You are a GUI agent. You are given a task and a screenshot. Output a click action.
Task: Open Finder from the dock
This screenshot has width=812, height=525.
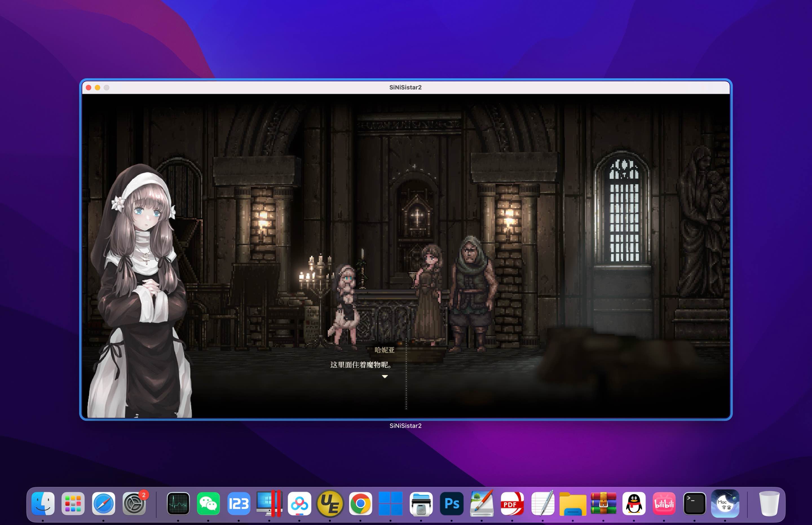[x=43, y=503]
